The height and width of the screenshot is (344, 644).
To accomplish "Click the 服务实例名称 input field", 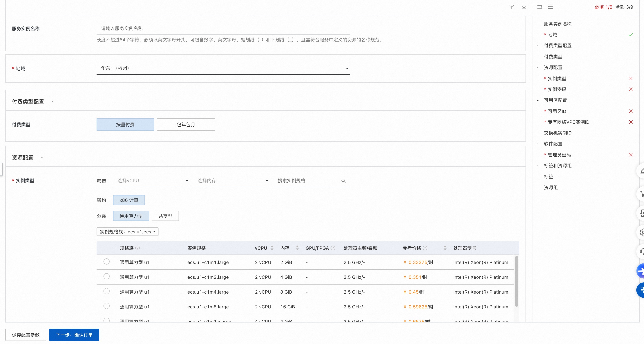I will 223,28.
